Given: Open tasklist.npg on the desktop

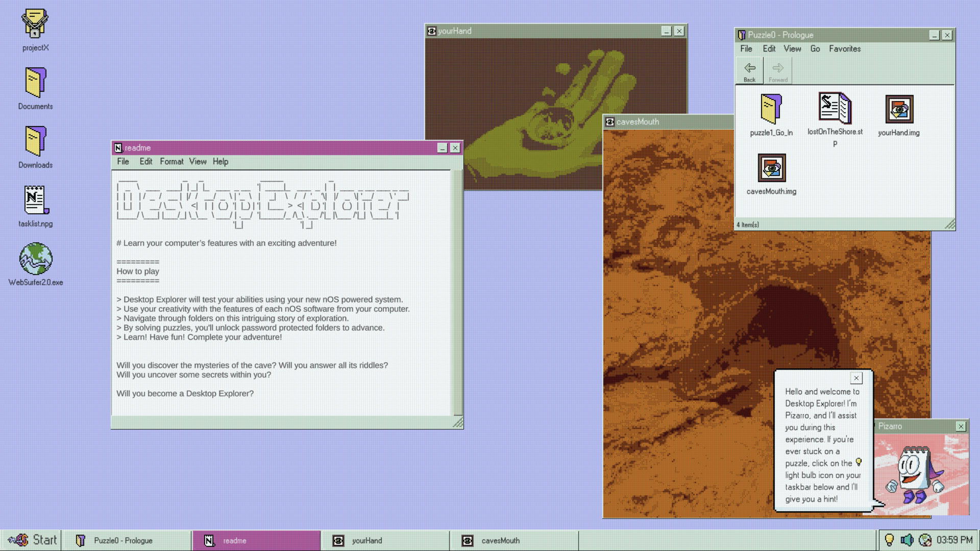Looking at the screenshot, I should (x=35, y=203).
